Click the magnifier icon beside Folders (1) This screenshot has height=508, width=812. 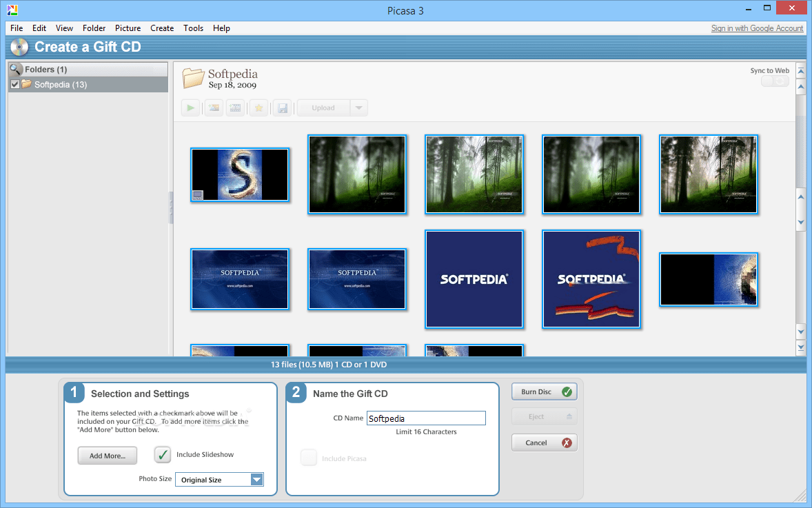tap(16, 69)
